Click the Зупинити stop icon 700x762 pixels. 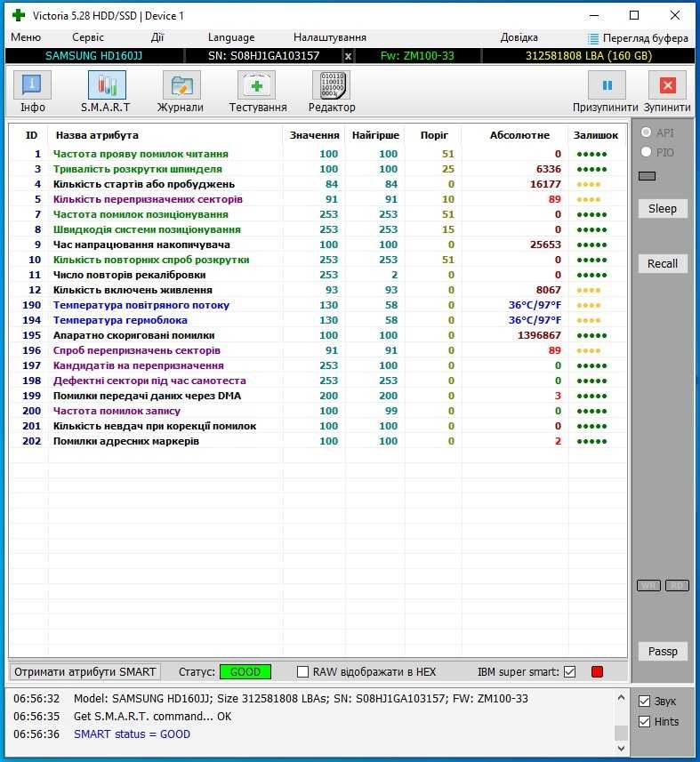667,85
